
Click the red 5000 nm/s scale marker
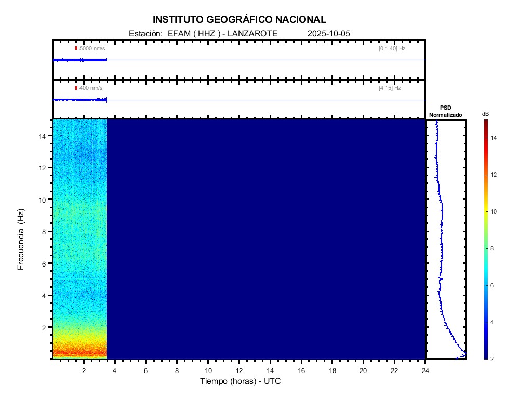click(x=76, y=48)
